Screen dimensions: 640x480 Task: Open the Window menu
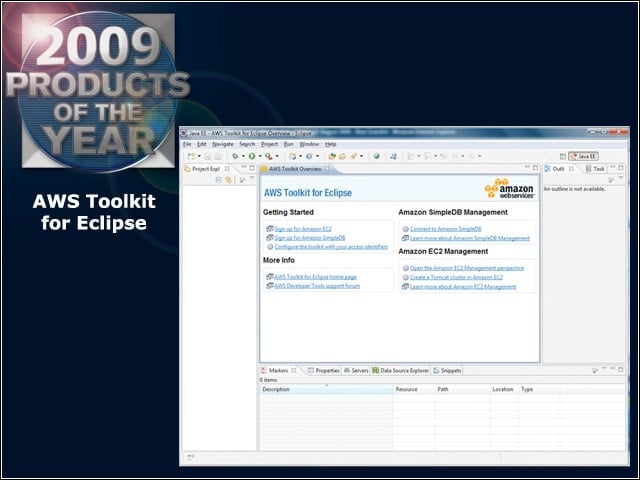coord(309,144)
